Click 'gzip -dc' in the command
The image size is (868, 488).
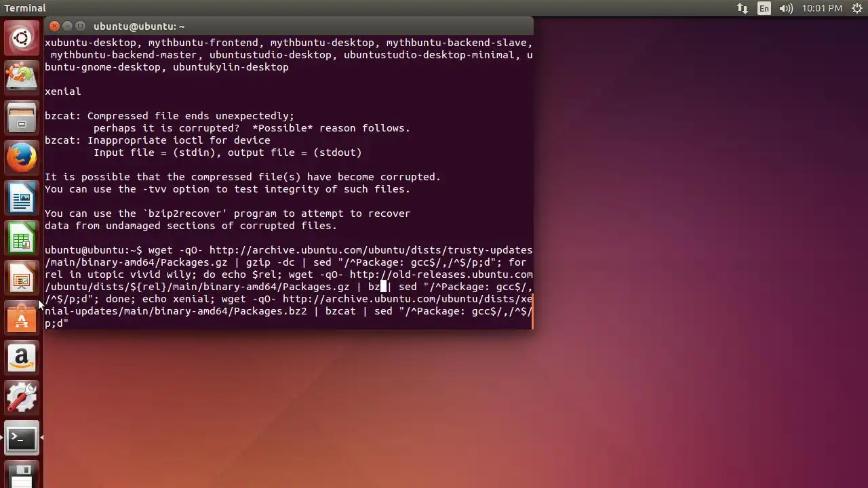tap(270, 262)
